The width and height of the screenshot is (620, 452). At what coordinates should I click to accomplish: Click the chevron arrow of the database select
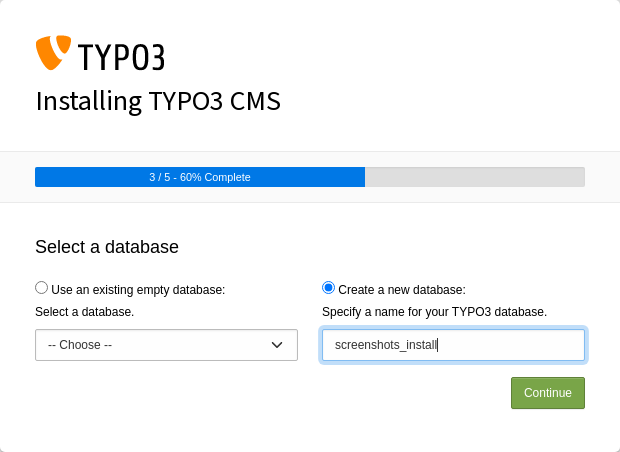click(277, 345)
